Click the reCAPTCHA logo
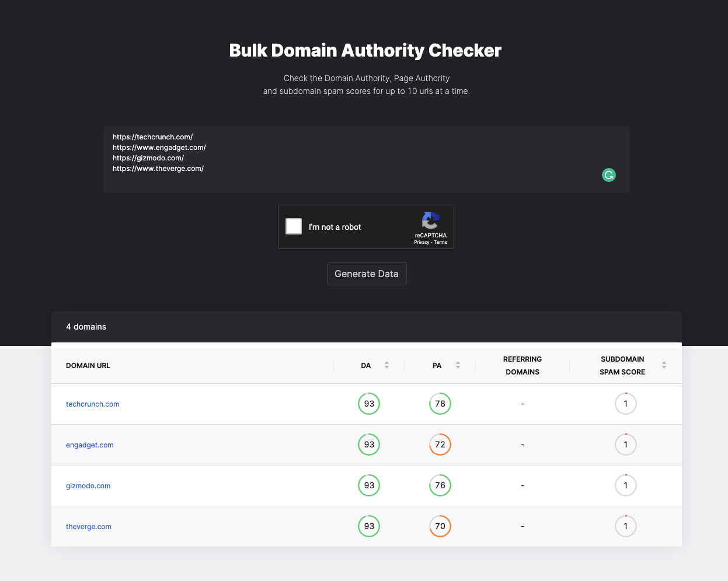 point(430,220)
